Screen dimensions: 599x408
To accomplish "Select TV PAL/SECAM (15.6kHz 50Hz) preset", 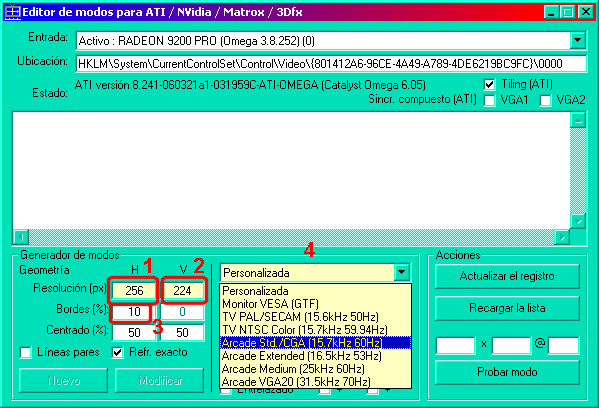I will (x=316, y=317).
